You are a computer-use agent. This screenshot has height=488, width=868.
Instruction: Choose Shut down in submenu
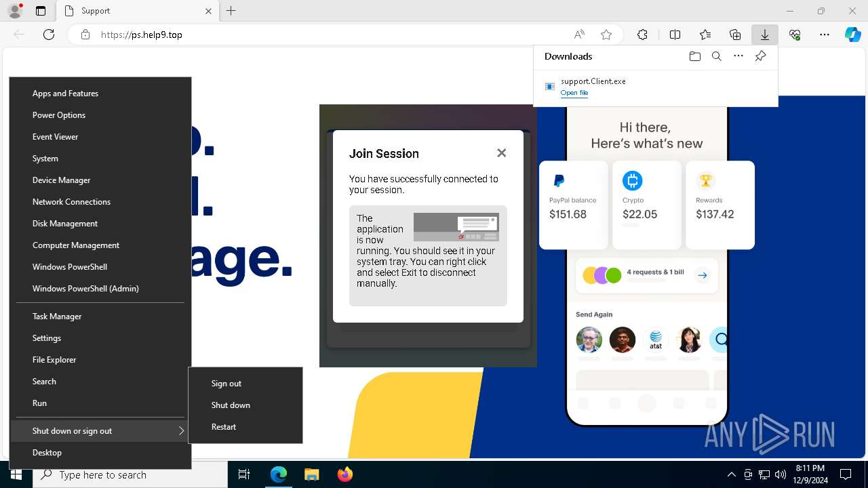pyautogui.click(x=245, y=405)
